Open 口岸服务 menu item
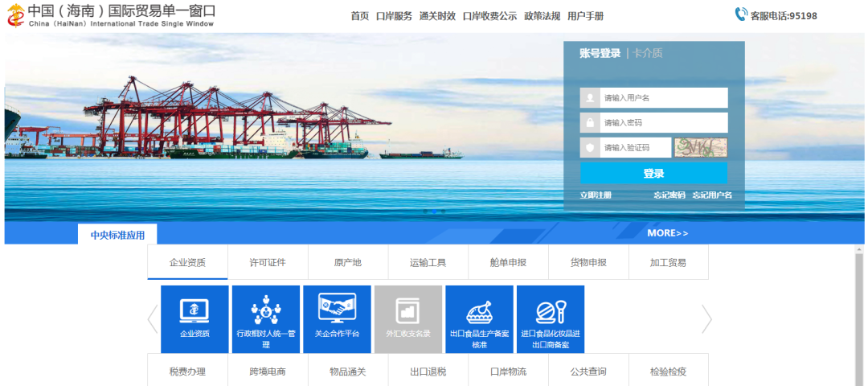This screenshot has height=386, width=868. pyautogui.click(x=394, y=16)
